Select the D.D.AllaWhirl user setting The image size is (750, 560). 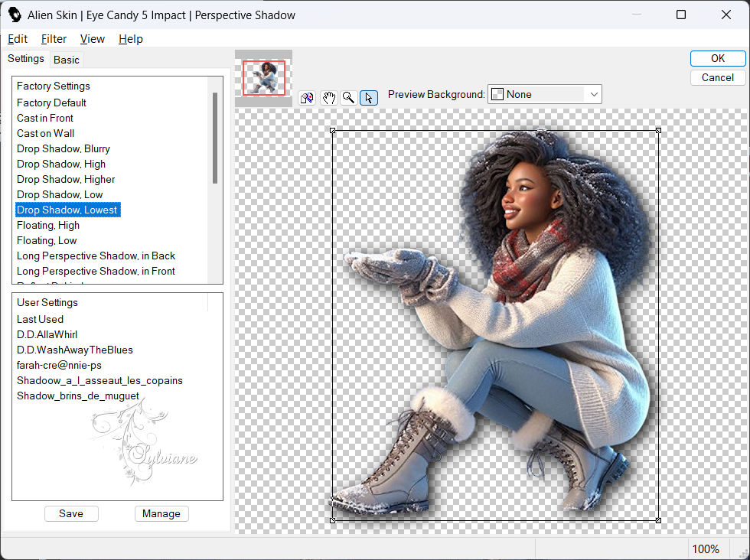tap(47, 335)
